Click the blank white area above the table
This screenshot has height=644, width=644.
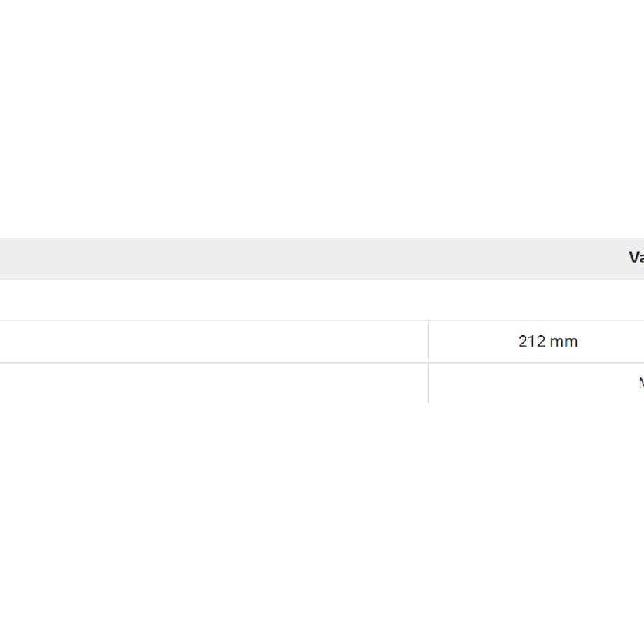[322, 119]
